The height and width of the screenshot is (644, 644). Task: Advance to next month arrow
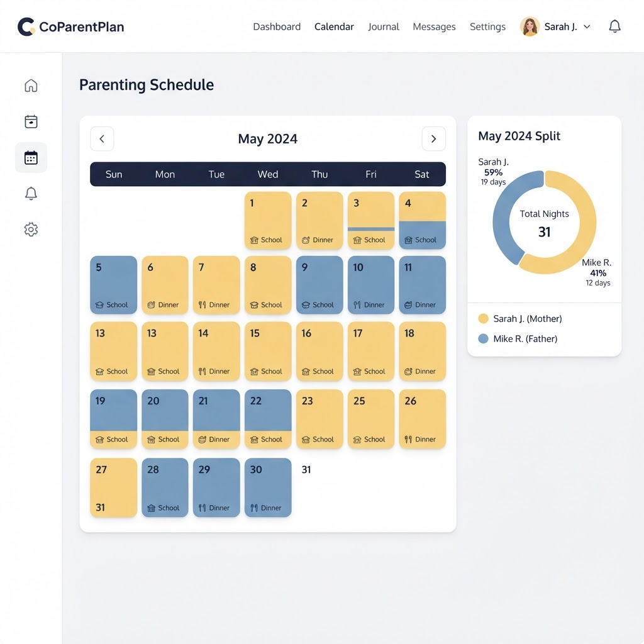(433, 139)
